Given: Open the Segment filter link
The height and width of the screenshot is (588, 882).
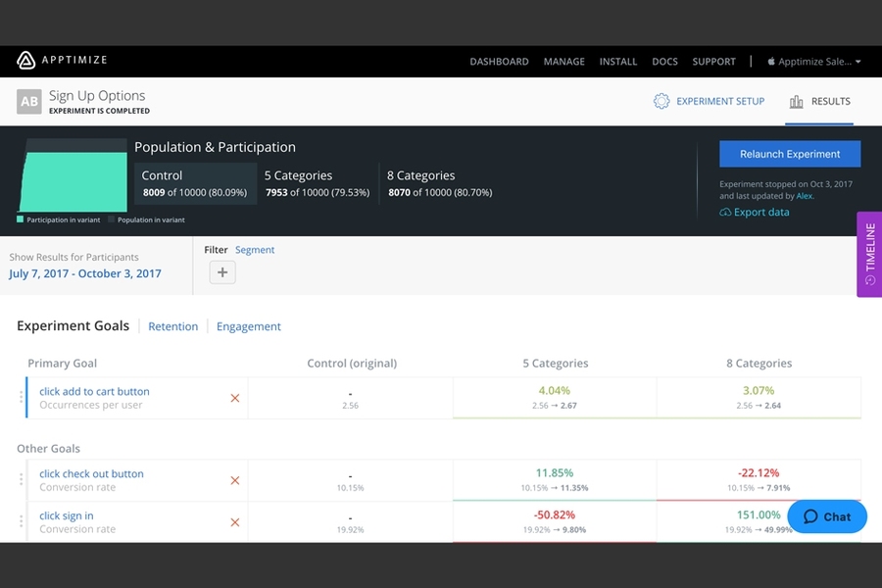Looking at the screenshot, I should click(255, 250).
